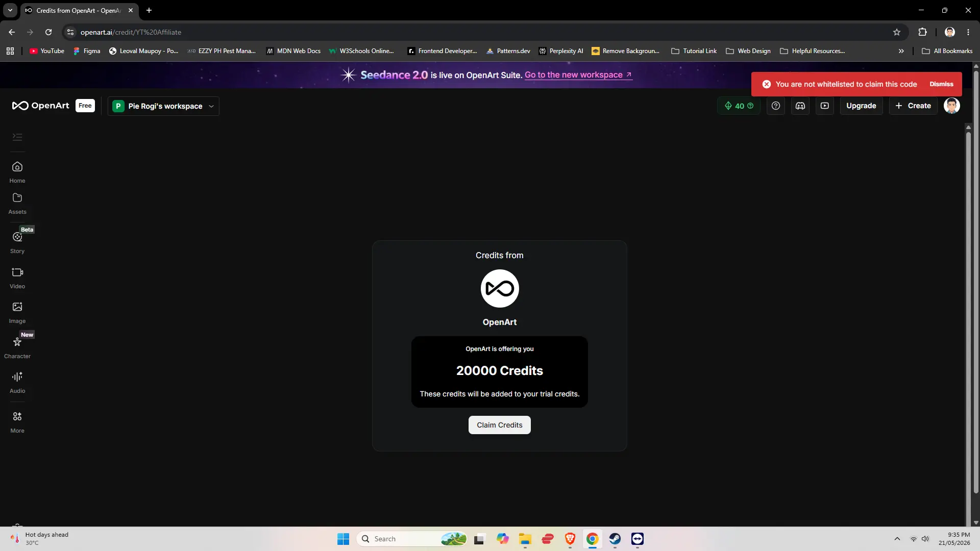This screenshot has height=551, width=980.
Task: Click the OpenArt logo in header
Action: [40, 106]
